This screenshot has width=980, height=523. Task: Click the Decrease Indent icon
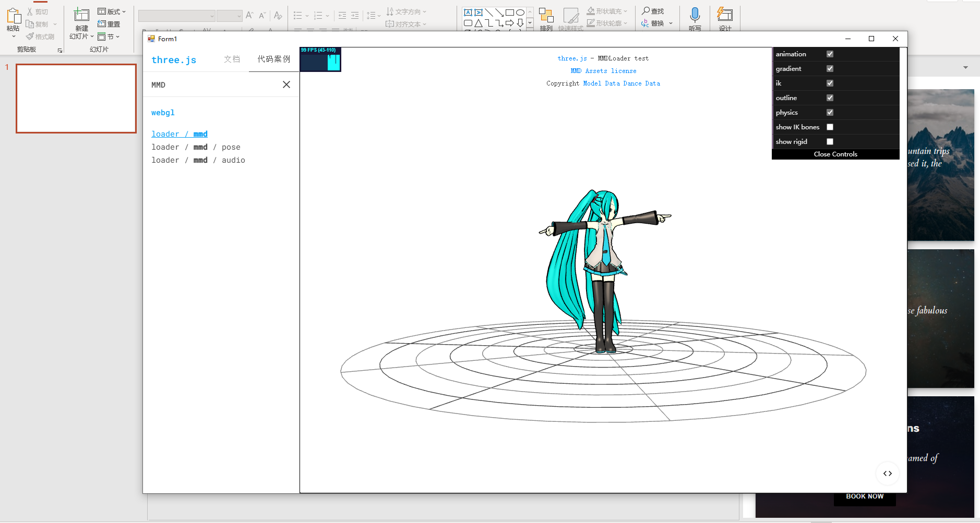click(342, 16)
